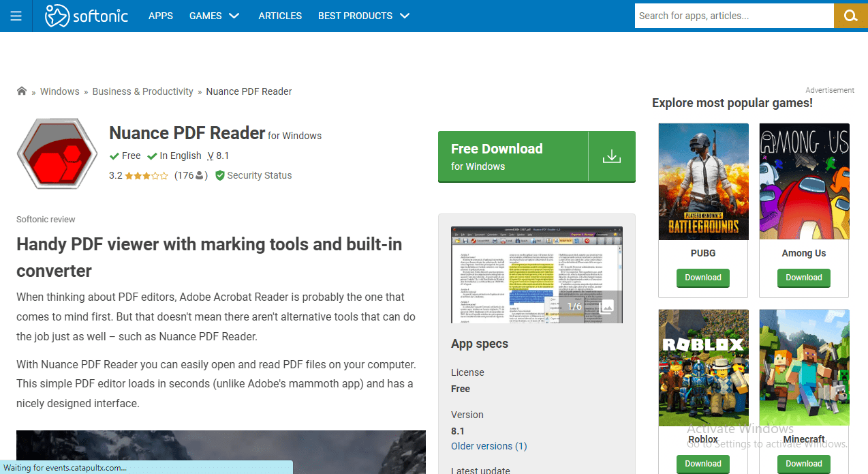Image resolution: width=868 pixels, height=474 pixels.
Task: Expand the Best Products dropdown
Action: coord(364,16)
